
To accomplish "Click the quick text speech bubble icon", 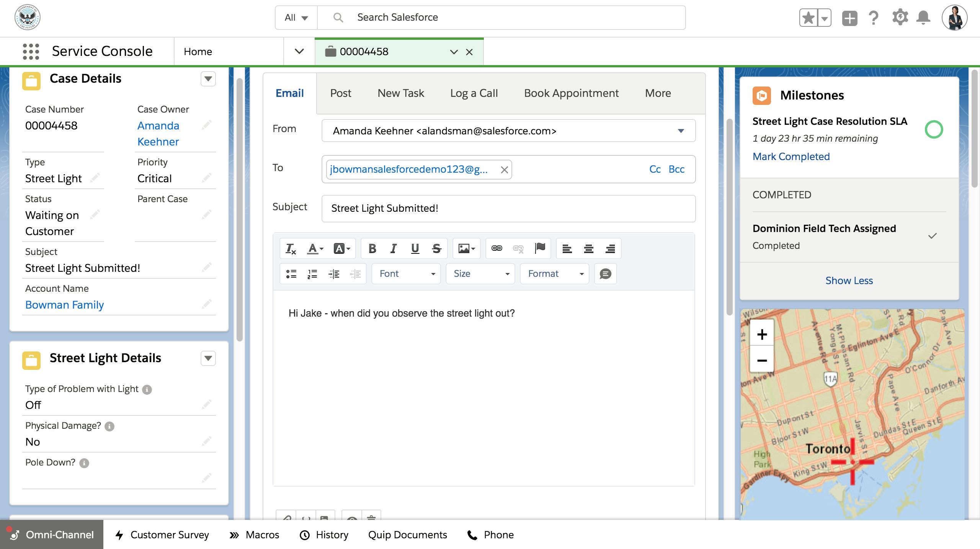I will [x=605, y=274].
